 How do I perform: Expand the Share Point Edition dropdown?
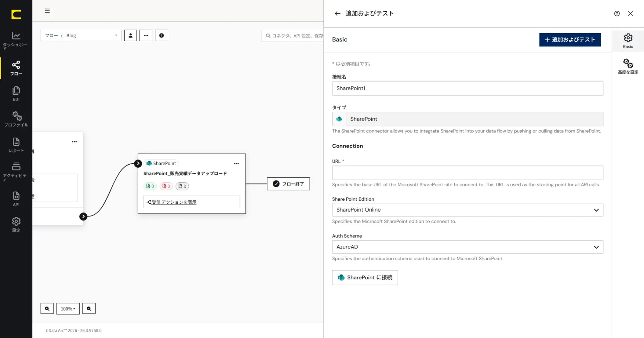468,210
